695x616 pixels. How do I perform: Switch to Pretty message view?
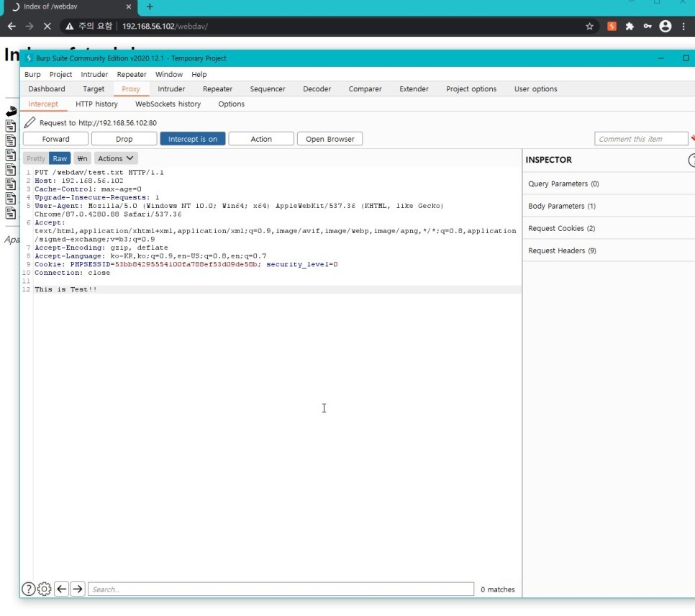35,158
